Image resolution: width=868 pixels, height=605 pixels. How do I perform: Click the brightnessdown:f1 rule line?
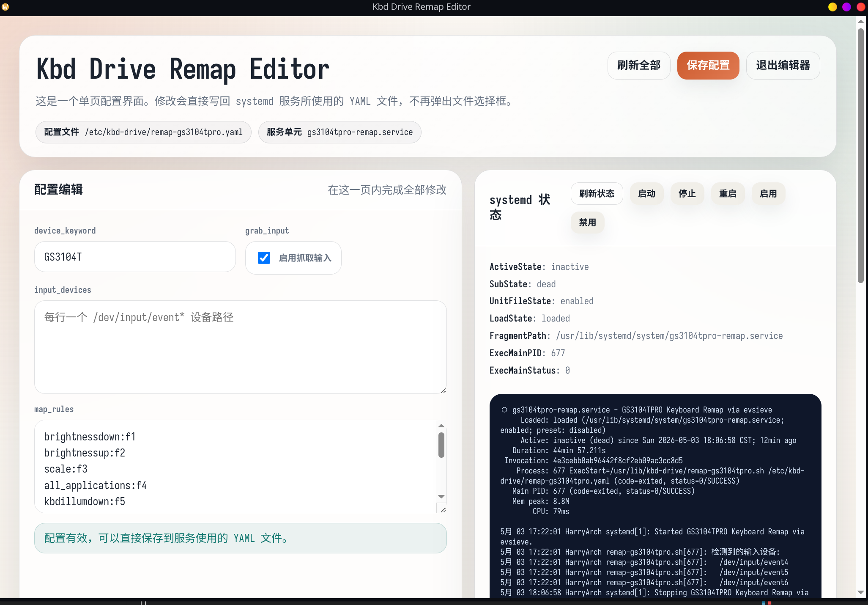point(90,437)
